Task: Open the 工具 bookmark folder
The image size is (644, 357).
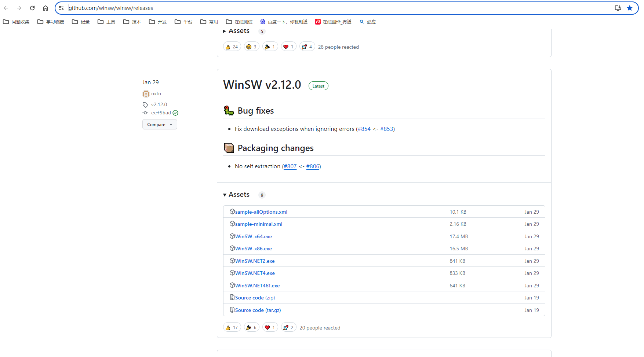Action: (106, 22)
